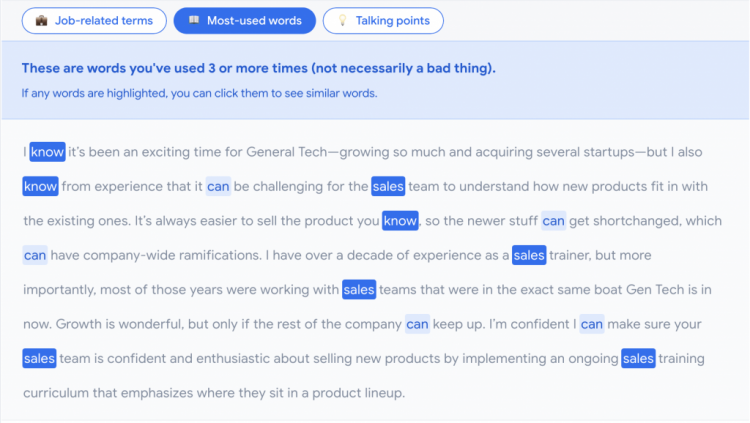Click 'sales' before 'training' on ongoing line
750x423 pixels.
coord(638,359)
